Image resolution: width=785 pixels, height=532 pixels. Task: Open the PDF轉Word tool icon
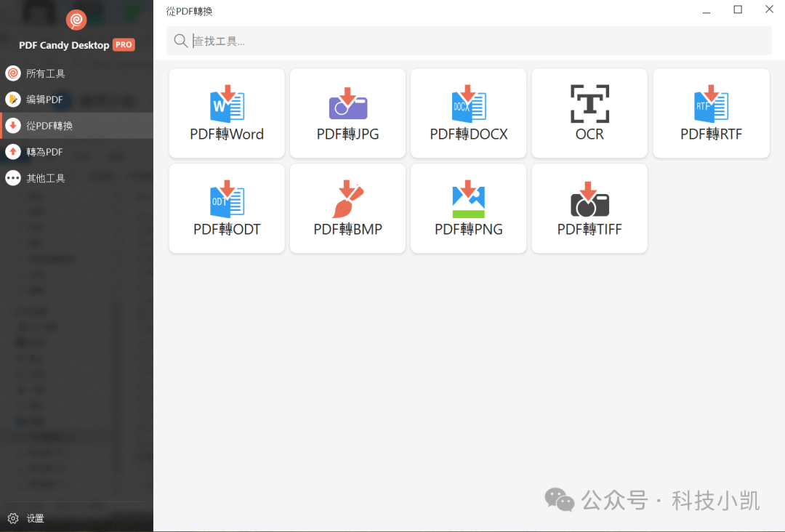pyautogui.click(x=227, y=104)
